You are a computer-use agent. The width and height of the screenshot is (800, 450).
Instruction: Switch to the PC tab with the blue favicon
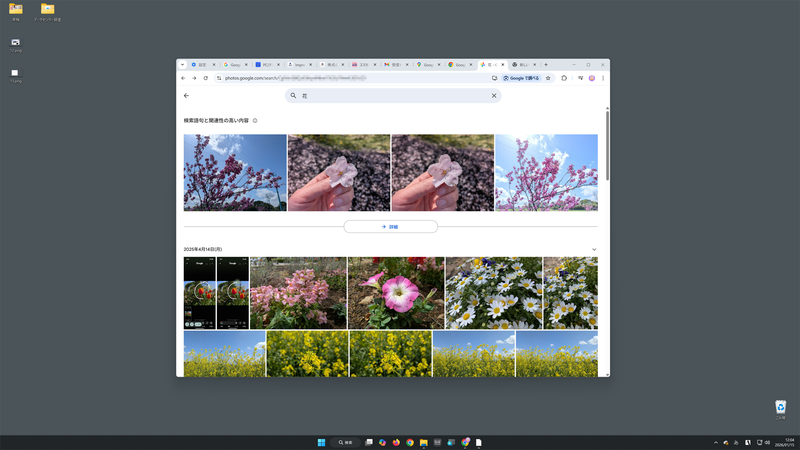coord(267,65)
